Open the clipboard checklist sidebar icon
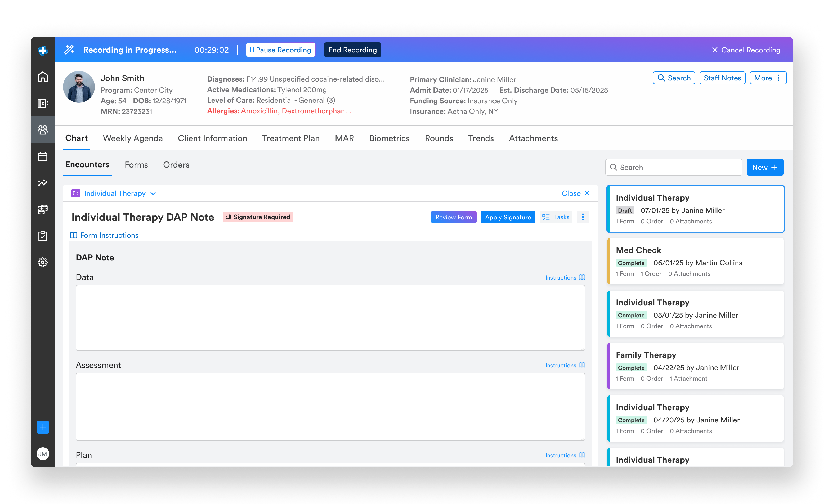 click(x=42, y=236)
